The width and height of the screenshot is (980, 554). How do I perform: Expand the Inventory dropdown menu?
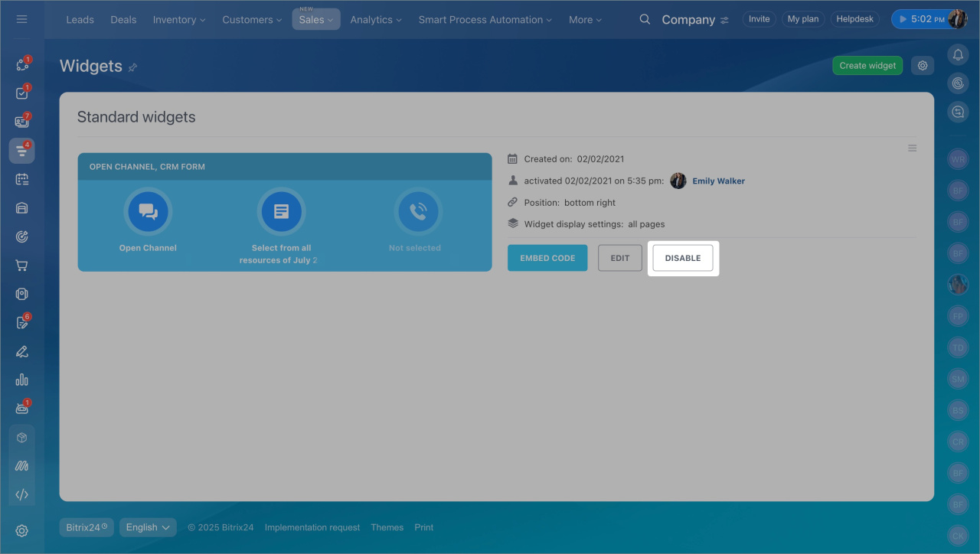179,20
